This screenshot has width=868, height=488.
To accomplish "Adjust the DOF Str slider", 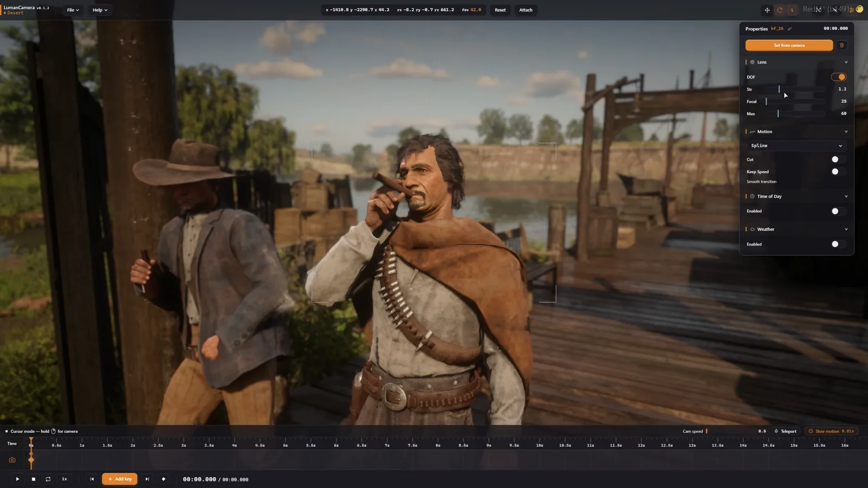I will click(795, 89).
